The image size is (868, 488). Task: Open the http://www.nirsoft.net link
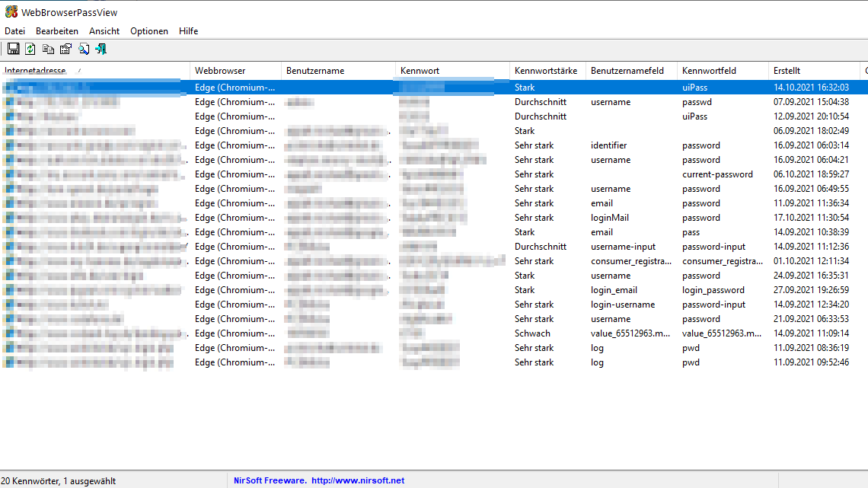coord(358,480)
